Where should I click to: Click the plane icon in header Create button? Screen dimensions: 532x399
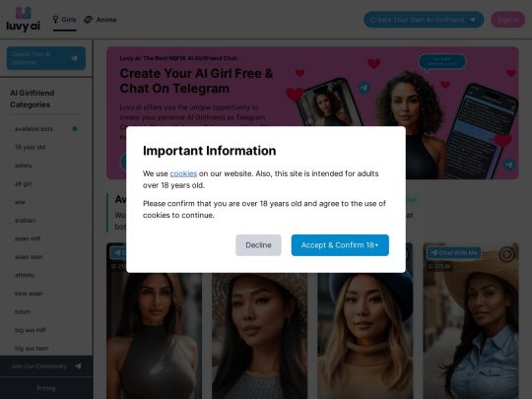point(473,20)
